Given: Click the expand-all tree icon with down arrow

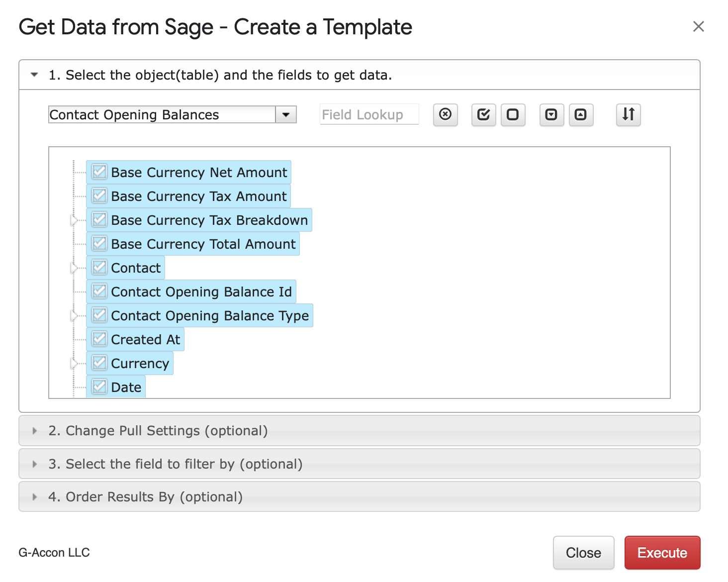Looking at the screenshot, I should (551, 115).
